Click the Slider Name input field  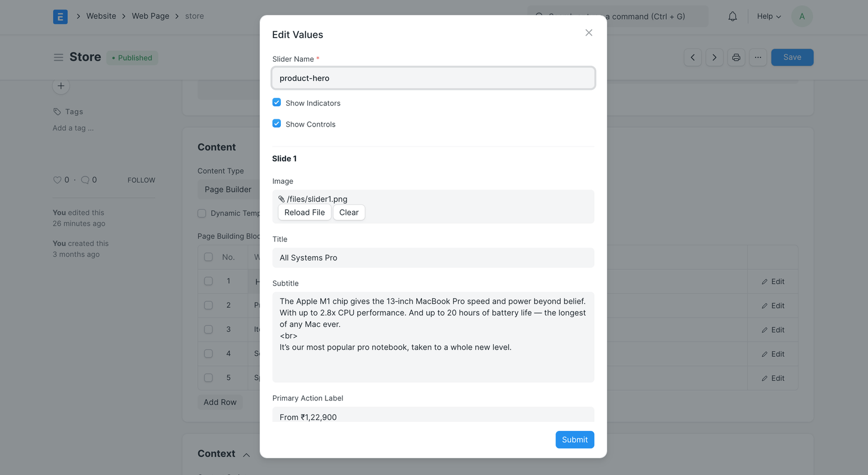[x=433, y=78]
